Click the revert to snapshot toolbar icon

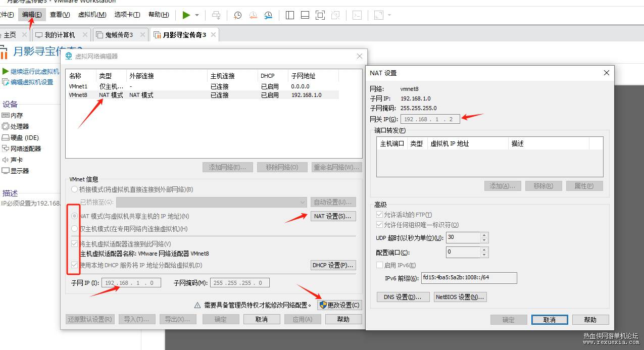[253, 15]
